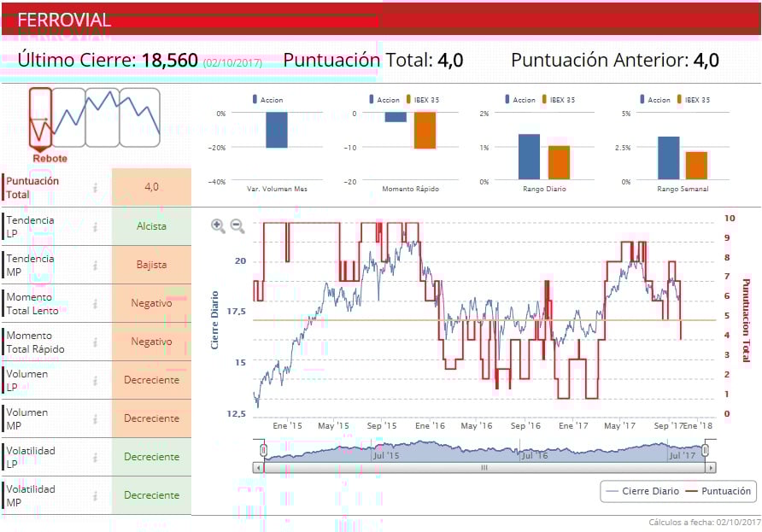Zoom in on the chart with the plus magnifier
Viewport: 762px width, 532px height.
click(218, 226)
